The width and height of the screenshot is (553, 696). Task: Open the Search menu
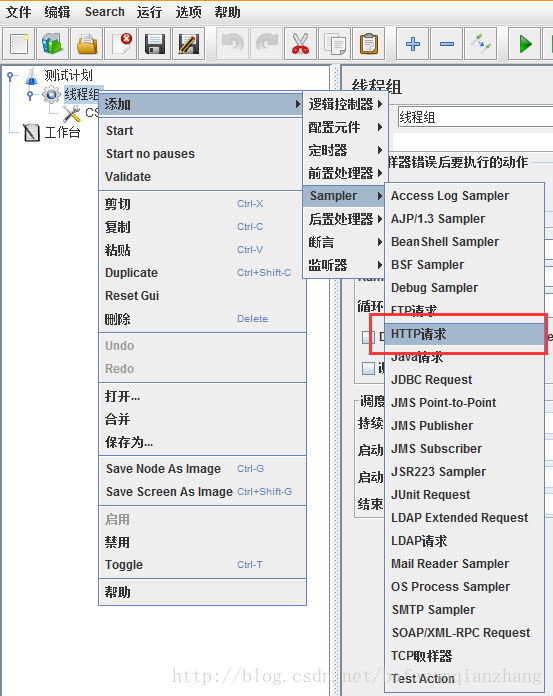pyautogui.click(x=104, y=12)
